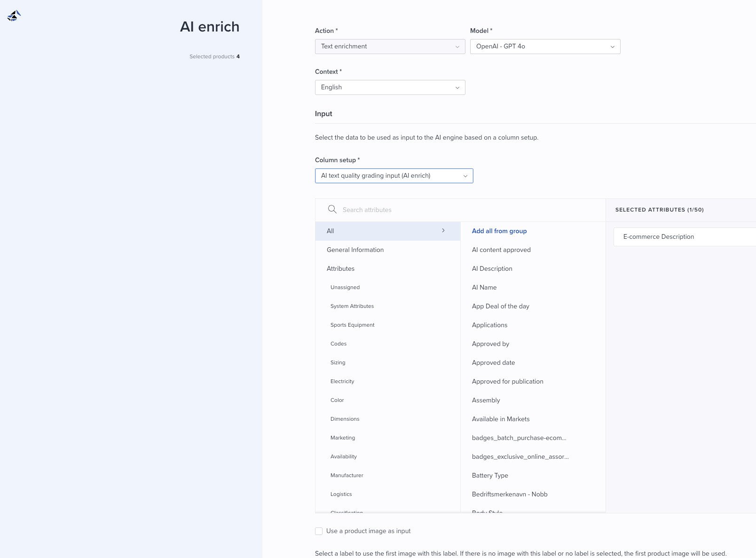Click Add all from group link
The width and height of the screenshot is (756, 558).
pyautogui.click(x=499, y=231)
